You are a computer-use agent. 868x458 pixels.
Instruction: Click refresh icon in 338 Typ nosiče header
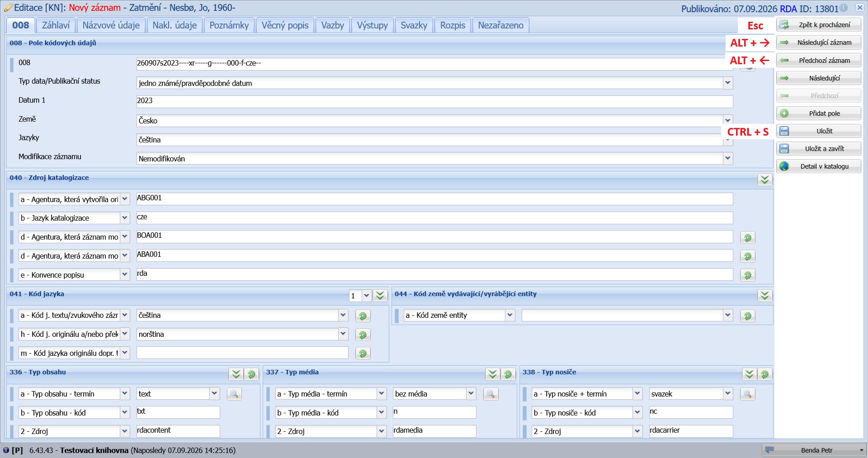click(x=764, y=374)
